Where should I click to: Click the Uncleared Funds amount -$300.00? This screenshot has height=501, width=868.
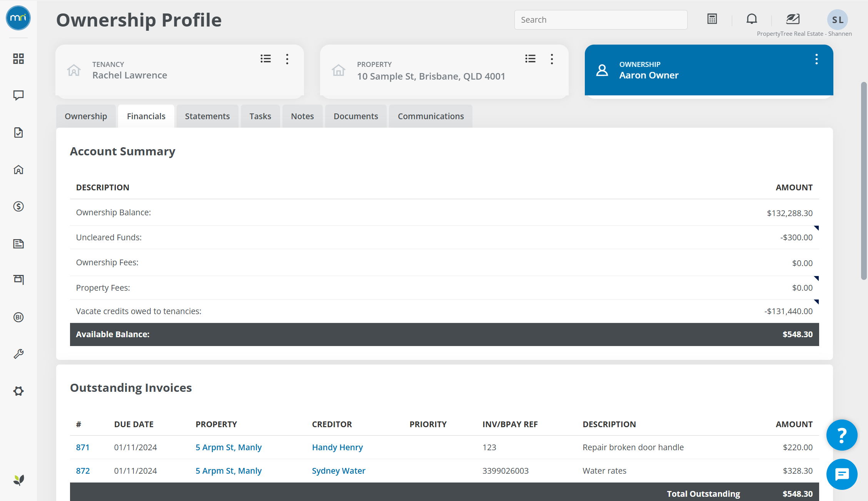[x=796, y=237]
